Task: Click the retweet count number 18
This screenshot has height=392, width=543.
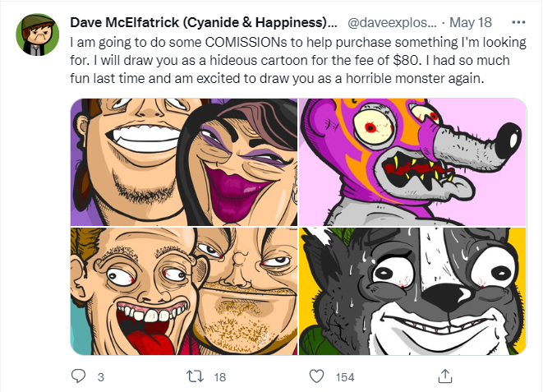Action: 219,376
